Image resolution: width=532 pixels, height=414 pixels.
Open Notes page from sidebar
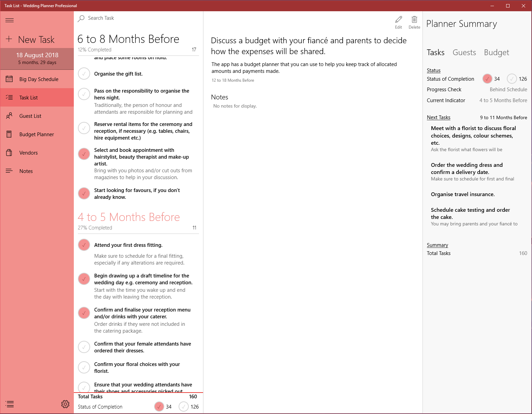coord(37,171)
